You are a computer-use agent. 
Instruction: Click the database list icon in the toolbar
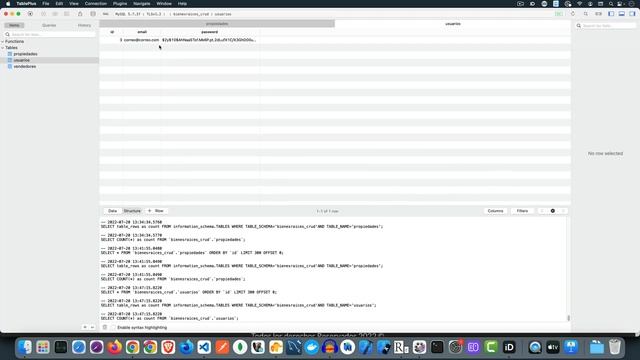tap(93, 14)
